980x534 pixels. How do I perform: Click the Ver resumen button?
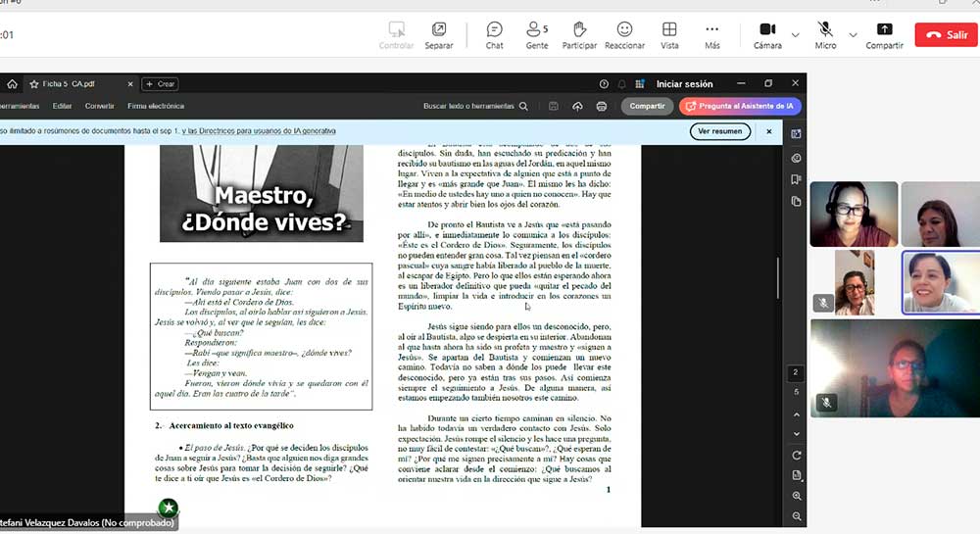719,130
